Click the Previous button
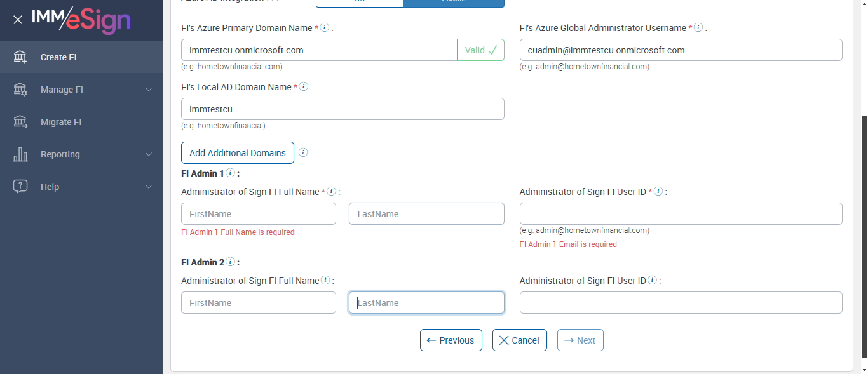Screen dimensions: 868x374 [451, 340]
